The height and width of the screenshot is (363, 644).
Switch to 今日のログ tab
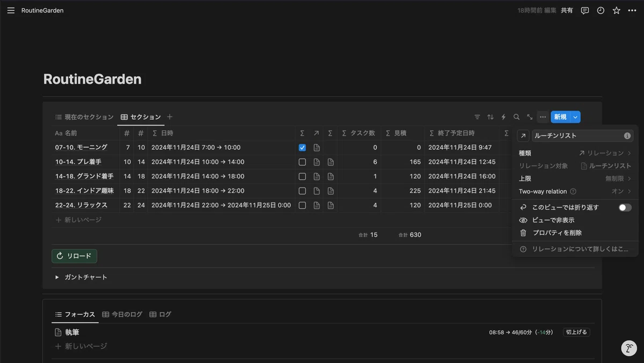122,314
